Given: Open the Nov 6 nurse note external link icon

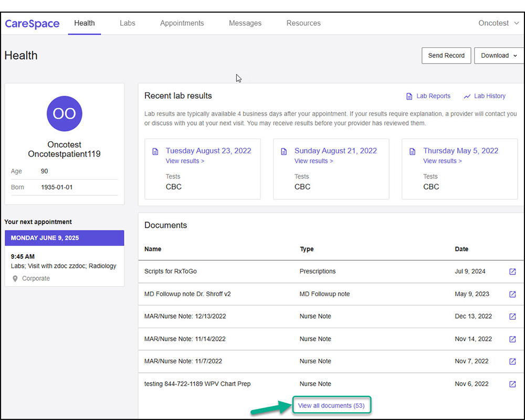Looking at the screenshot, I should pos(512,384).
